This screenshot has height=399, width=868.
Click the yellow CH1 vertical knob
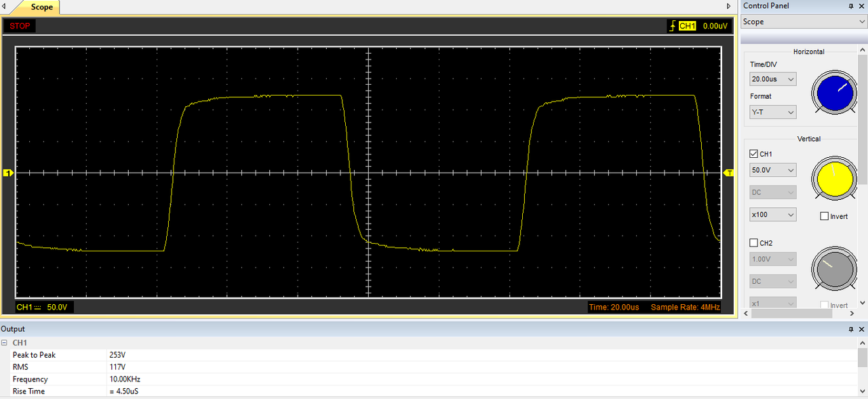coord(834,179)
